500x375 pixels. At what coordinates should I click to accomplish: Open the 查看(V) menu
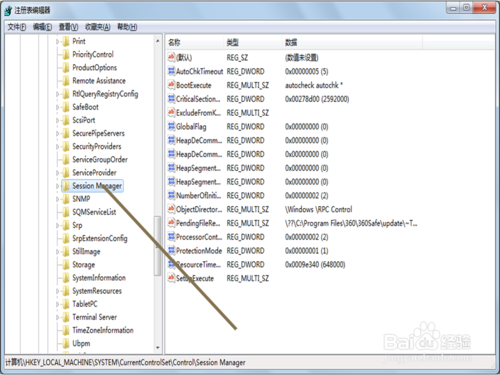point(68,27)
